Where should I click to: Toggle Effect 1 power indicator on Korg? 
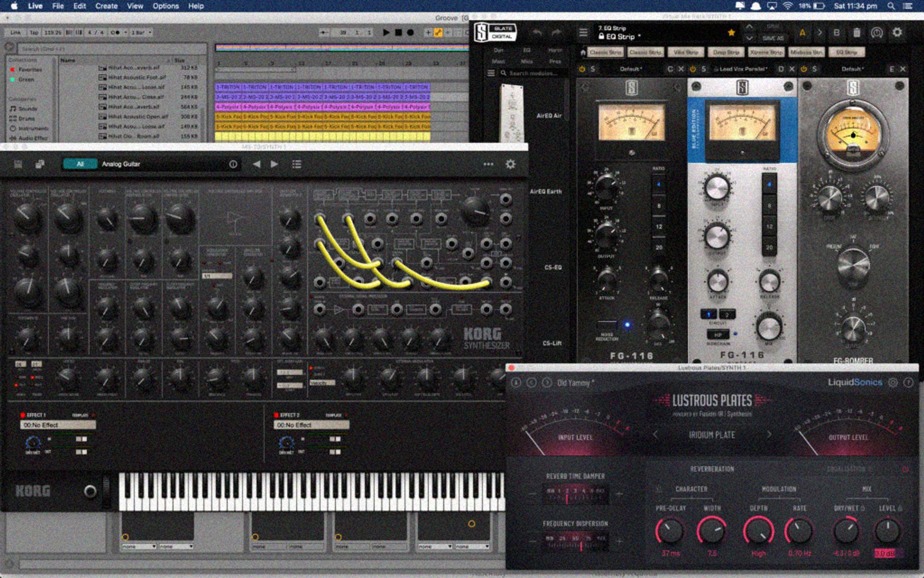click(x=23, y=415)
